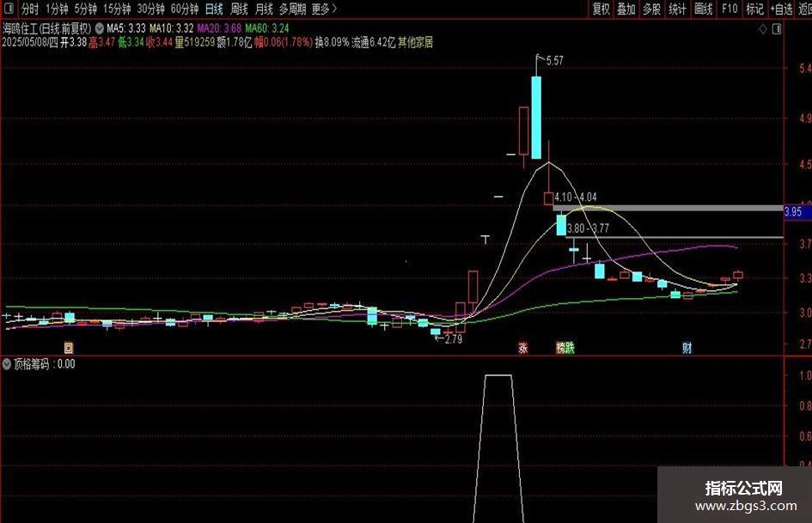Click the 4.10-4.04 gap label
Viewport: 812px width, 523px height.
click(x=576, y=198)
